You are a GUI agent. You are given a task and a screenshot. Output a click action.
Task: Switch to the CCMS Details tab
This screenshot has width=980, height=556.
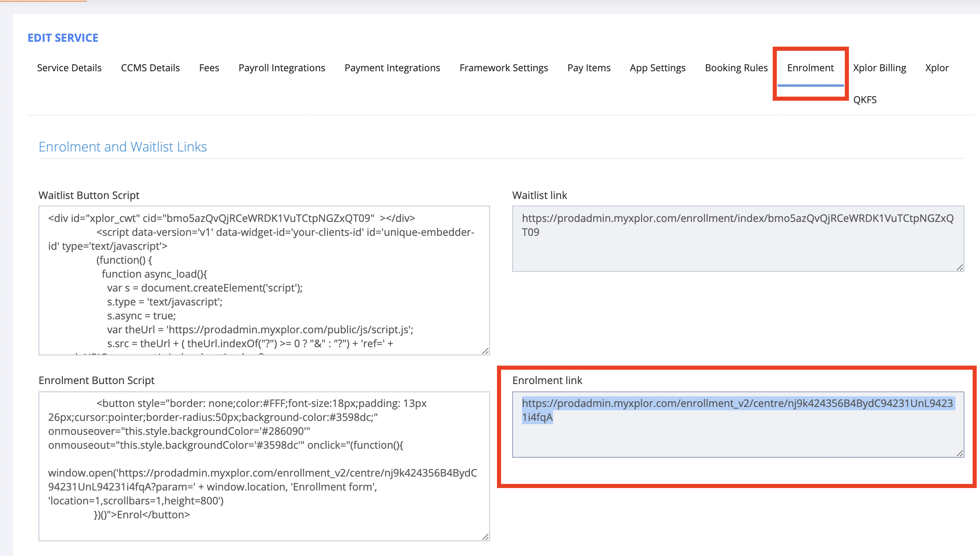(x=150, y=68)
